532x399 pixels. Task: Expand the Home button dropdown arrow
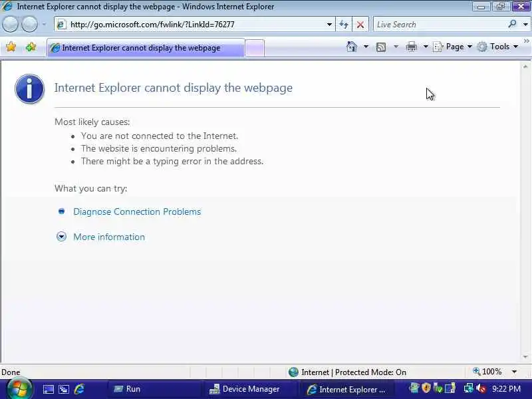(x=366, y=47)
